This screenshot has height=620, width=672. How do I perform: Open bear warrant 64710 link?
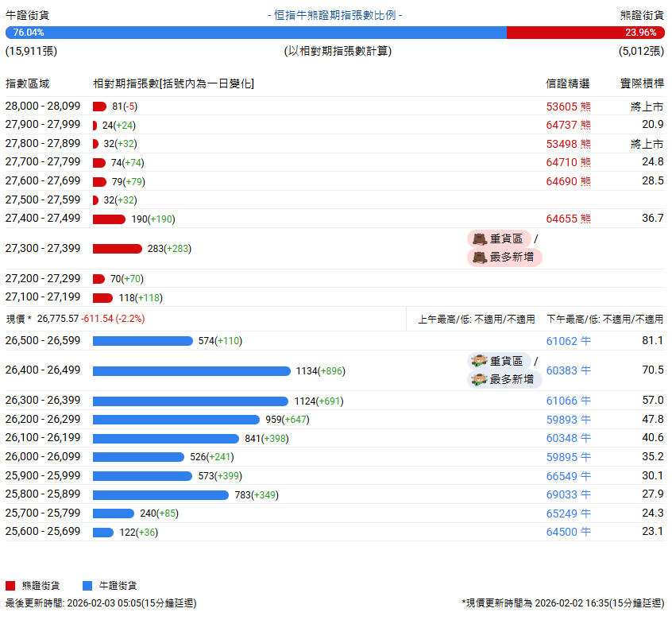pyautogui.click(x=568, y=162)
